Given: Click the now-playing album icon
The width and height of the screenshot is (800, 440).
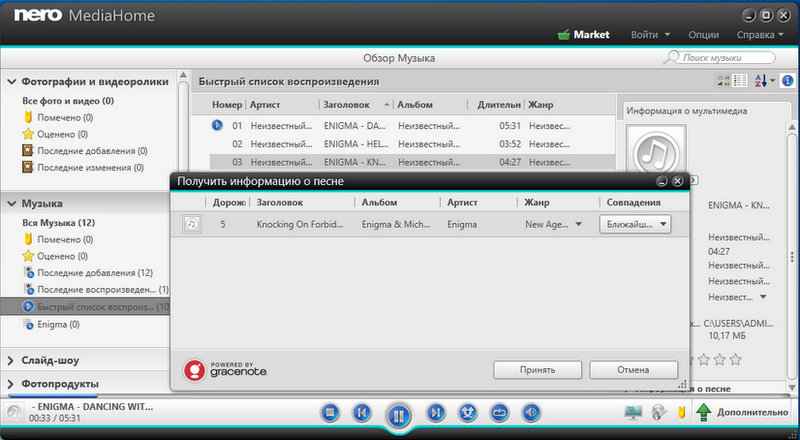Looking at the screenshot, I should pos(14,412).
